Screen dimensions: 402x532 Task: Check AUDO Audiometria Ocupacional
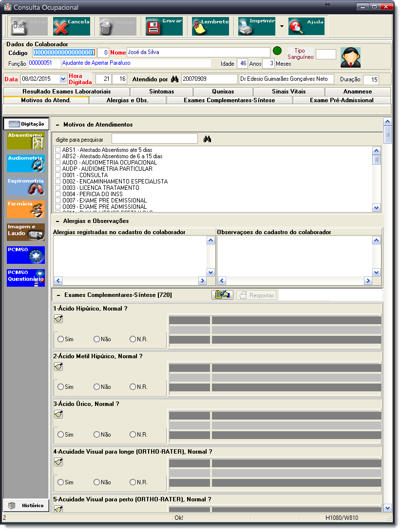[57, 163]
